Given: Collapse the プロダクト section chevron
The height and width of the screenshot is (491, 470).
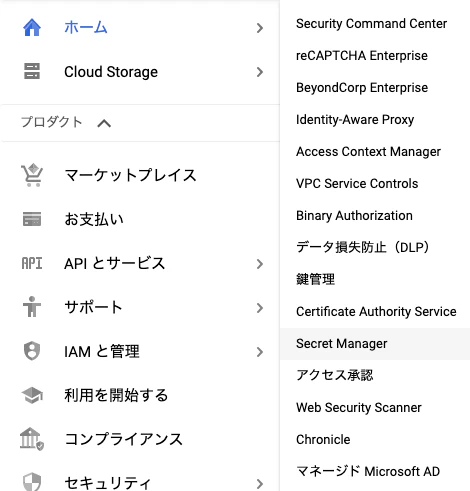Looking at the screenshot, I should coord(104,123).
